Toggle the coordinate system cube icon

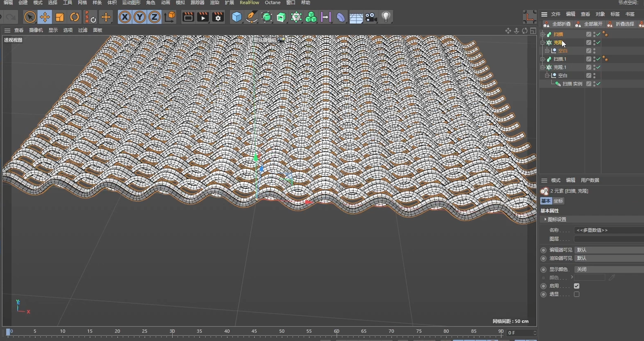click(170, 17)
